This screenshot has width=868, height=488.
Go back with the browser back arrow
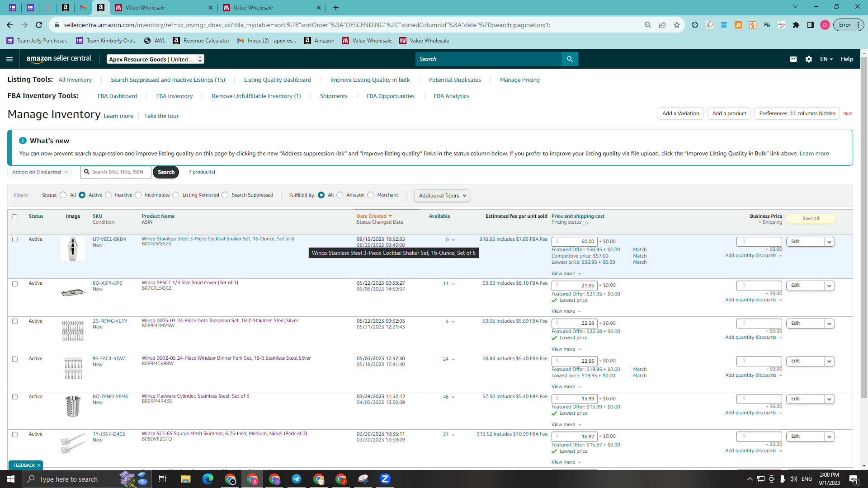[x=10, y=25]
